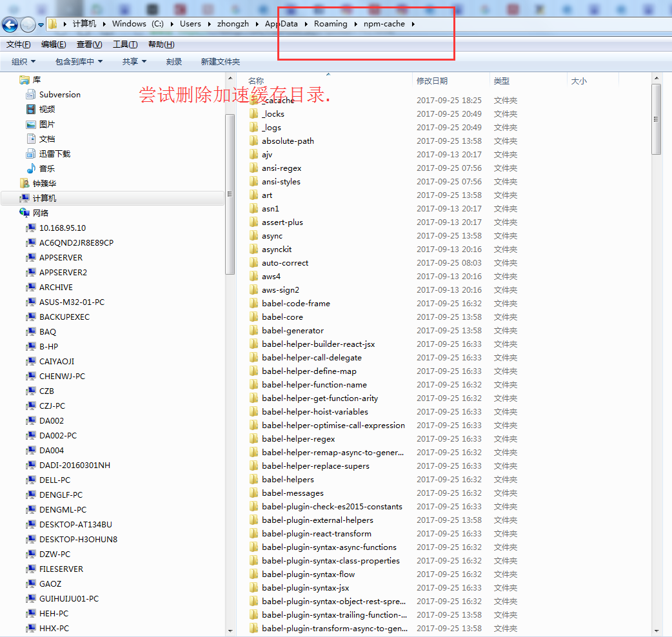Click the 音乐 library icon
This screenshot has height=637, width=672.
click(x=30, y=168)
